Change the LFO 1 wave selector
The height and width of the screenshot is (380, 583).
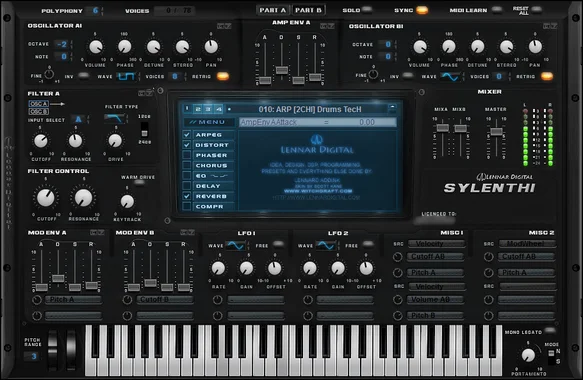pos(236,246)
